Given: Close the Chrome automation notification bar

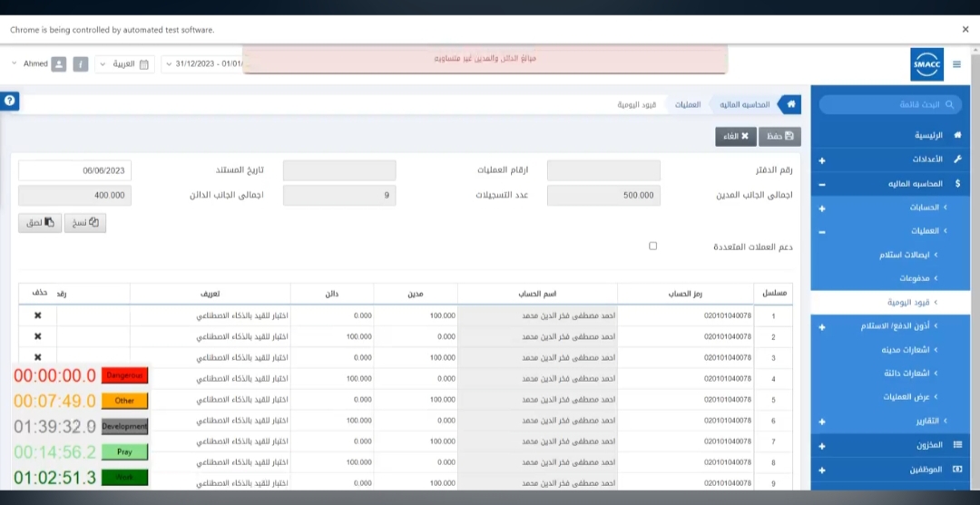Looking at the screenshot, I should [x=965, y=29].
